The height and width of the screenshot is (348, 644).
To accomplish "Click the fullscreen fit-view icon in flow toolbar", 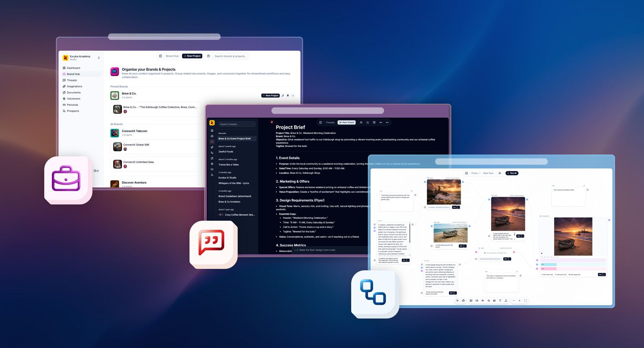I will point(526,300).
